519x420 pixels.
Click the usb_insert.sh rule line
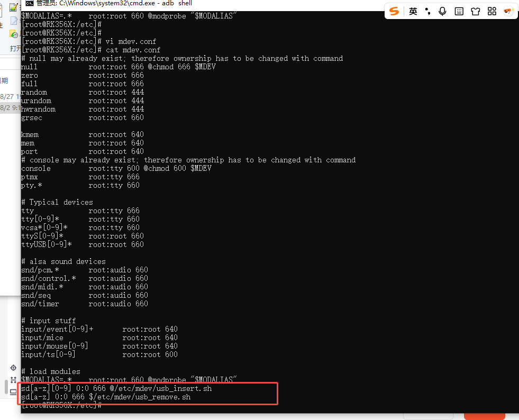[x=116, y=389]
